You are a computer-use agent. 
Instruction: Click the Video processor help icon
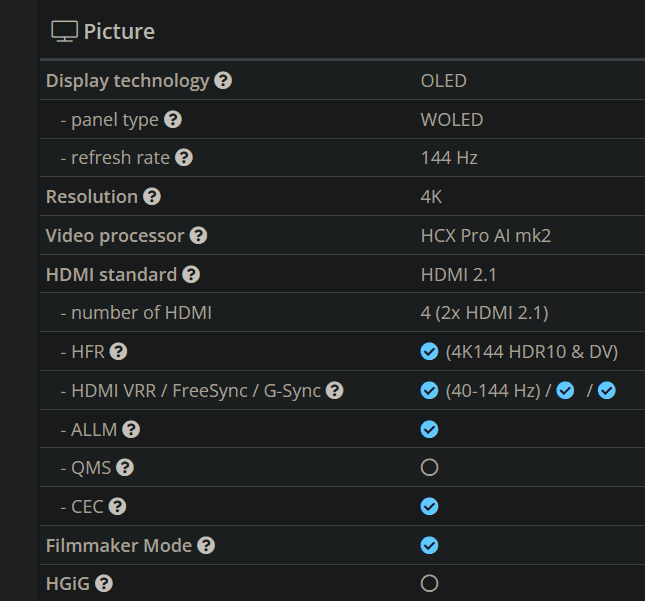point(199,236)
